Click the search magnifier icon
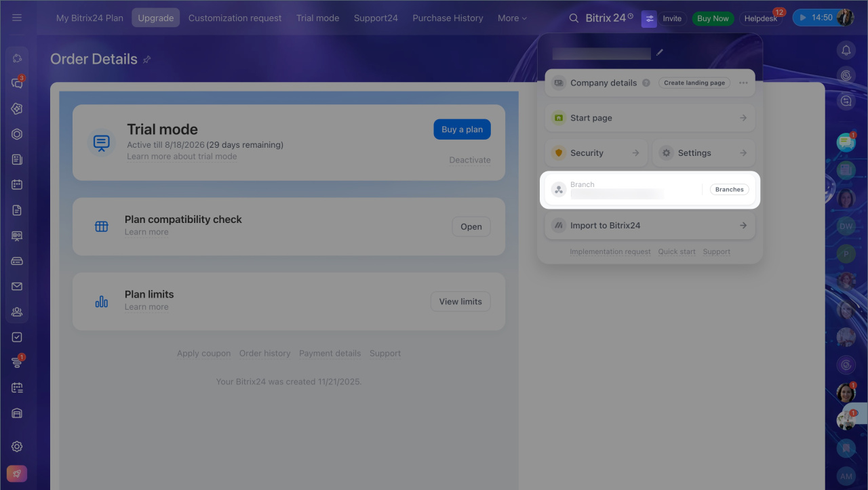Image resolution: width=868 pixels, height=490 pixels. [574, 18]
